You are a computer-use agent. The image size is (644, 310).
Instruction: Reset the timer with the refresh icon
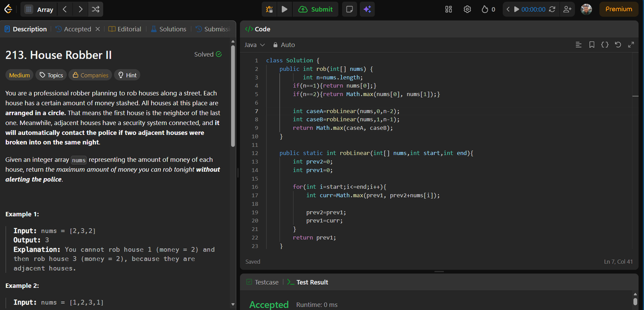coord(553,9)
